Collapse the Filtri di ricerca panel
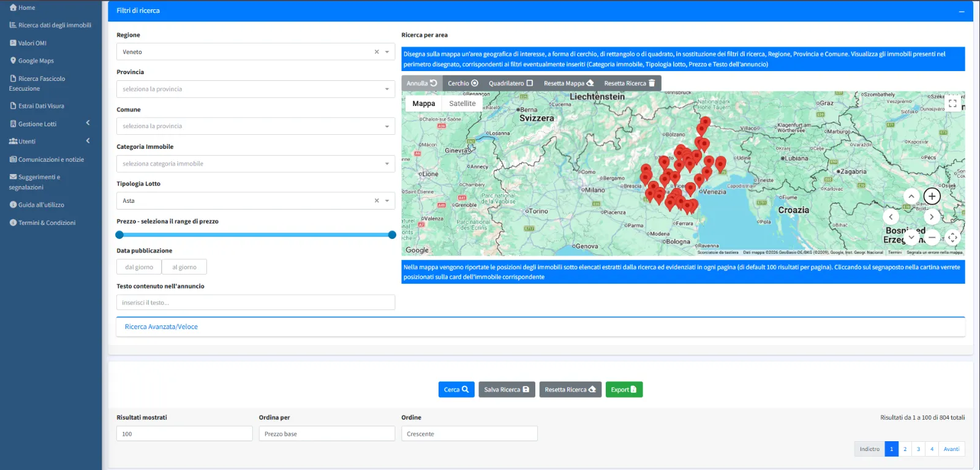The width and height of the screenshot is (980, 470). [962, 11]
